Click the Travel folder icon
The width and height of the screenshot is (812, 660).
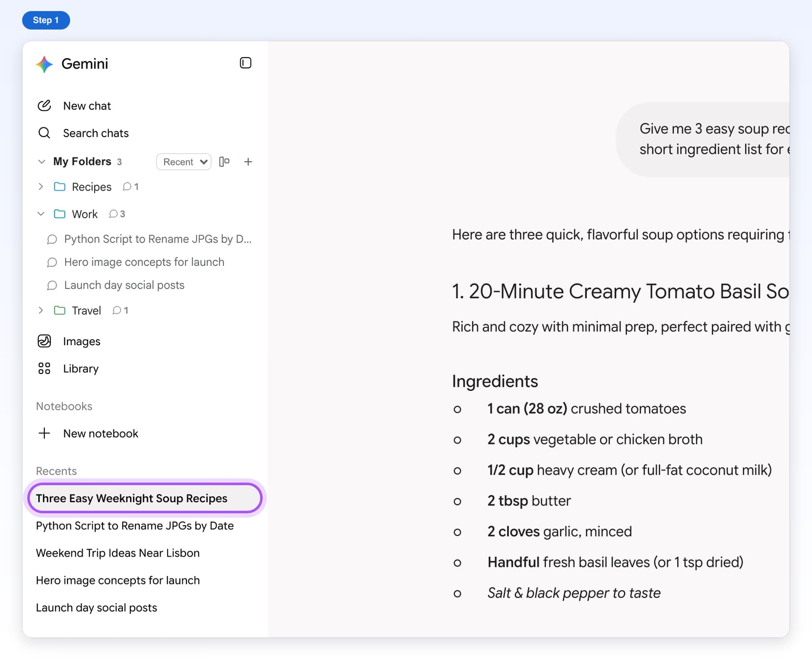coord(60,310)
